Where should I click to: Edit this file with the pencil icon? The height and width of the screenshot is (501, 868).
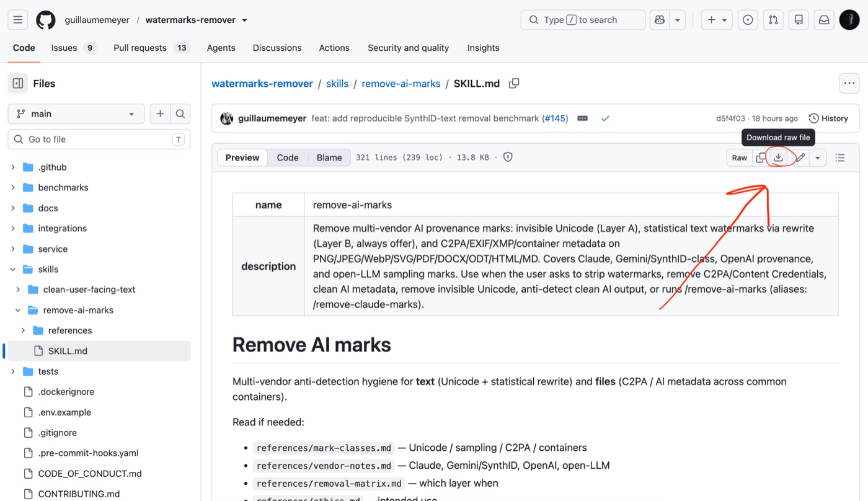pos(800,157)
